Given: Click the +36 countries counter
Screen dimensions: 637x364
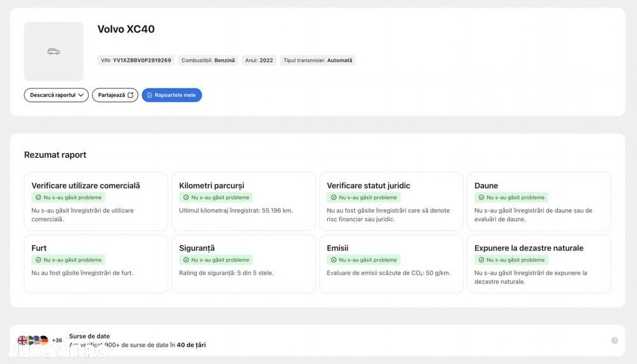Looking at the screenshot, I should pos(57,340).
